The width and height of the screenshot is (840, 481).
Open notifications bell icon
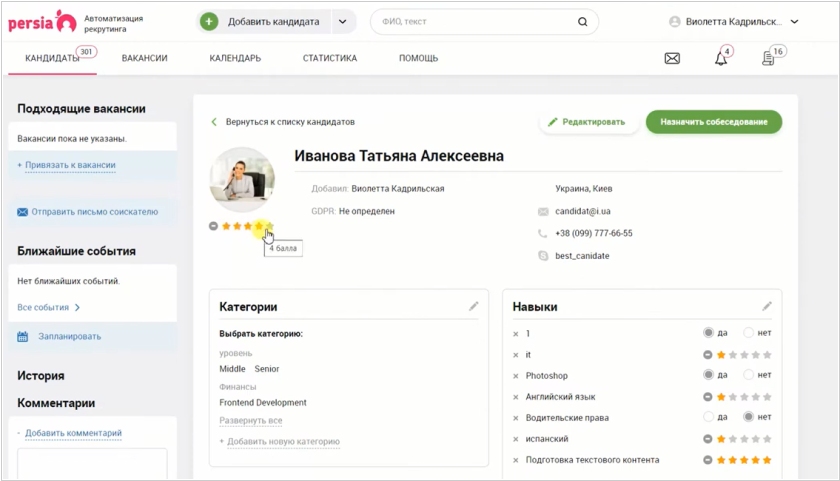(x=720, y=58)
